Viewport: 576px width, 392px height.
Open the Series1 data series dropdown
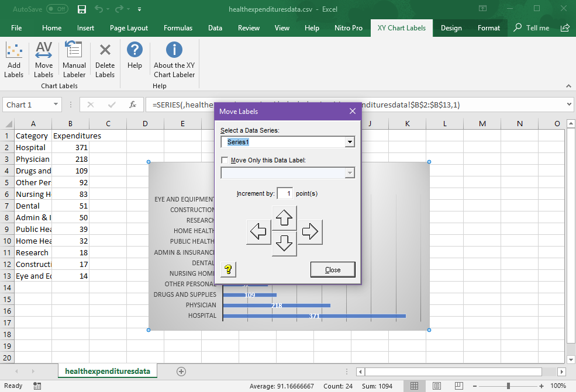click(350, 141)
